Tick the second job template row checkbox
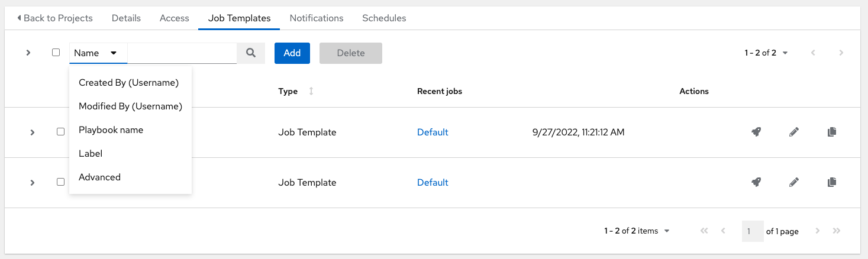Screen dimensions: 868x259 click(60, 182)
